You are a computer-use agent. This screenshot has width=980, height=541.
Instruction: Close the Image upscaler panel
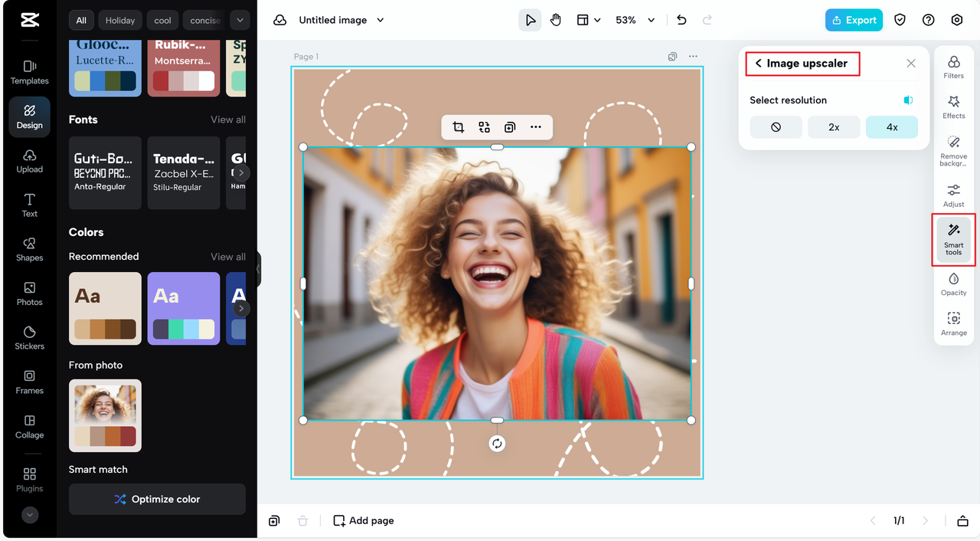[911, 64]
